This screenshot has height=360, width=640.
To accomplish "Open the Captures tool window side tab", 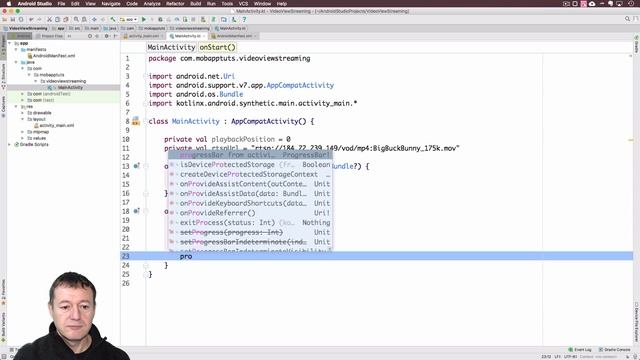I will 3,107.
